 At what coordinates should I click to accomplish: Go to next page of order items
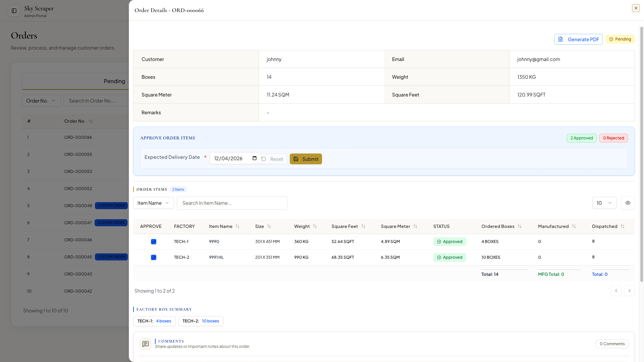pos(629,291)
